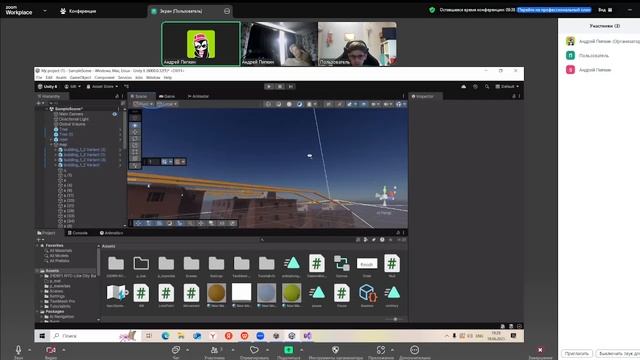This screenshot has width=640, height=360.
Task: Select the Scenes folder in Assets grid
Action: pyautogui.click(x=191, y=264)
